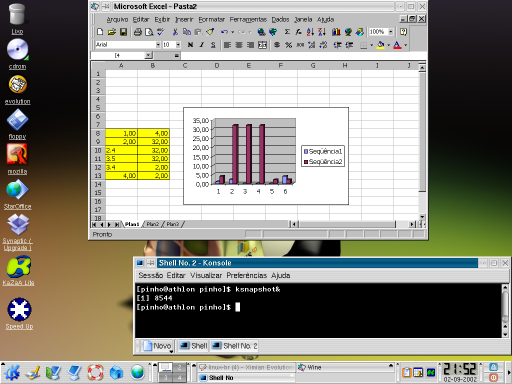Sort ascending with the A-Z icon

click(x=310, y=32)
